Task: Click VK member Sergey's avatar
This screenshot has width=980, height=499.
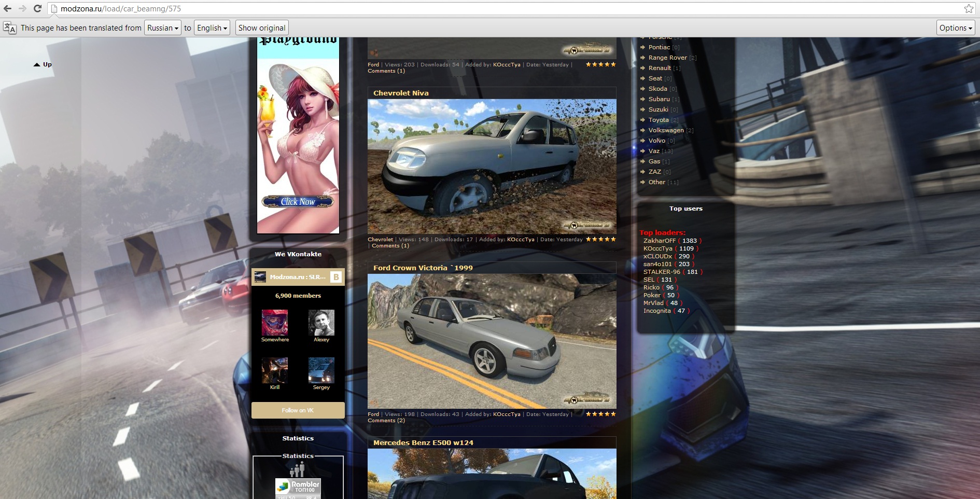Action: pyautogui.click(x=321, y=370)
